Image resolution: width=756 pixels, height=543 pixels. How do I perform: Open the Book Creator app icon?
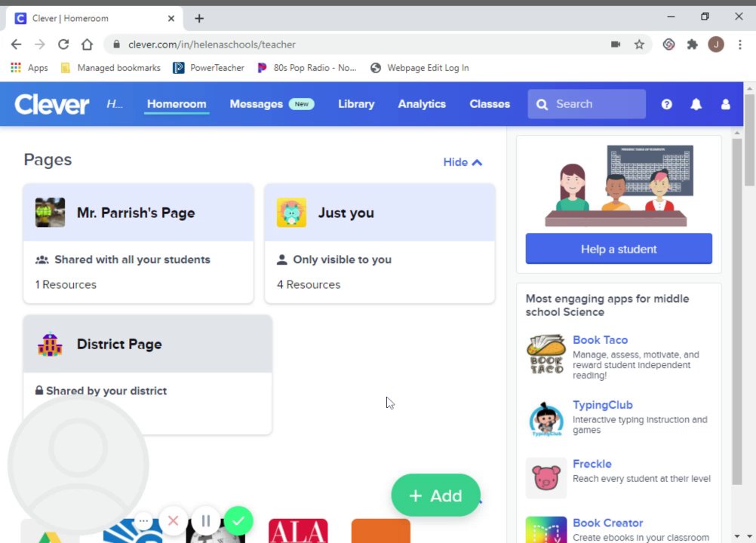pos(545,529)
